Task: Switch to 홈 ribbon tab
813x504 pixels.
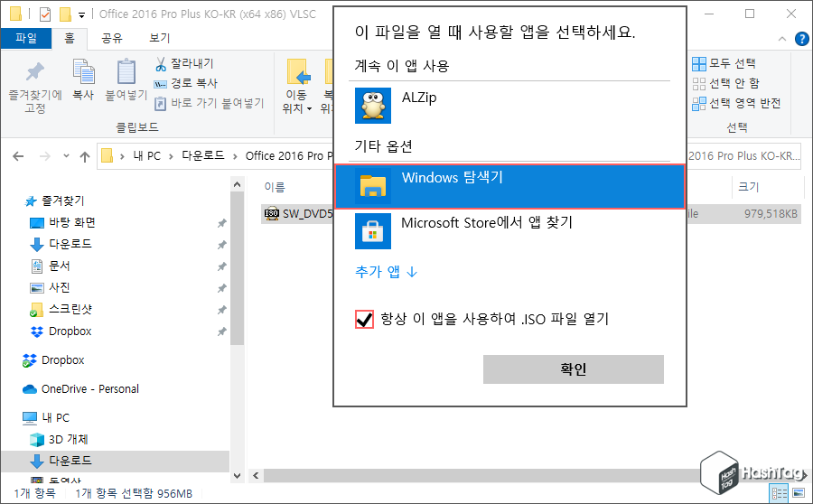Action: pos(70,38)
